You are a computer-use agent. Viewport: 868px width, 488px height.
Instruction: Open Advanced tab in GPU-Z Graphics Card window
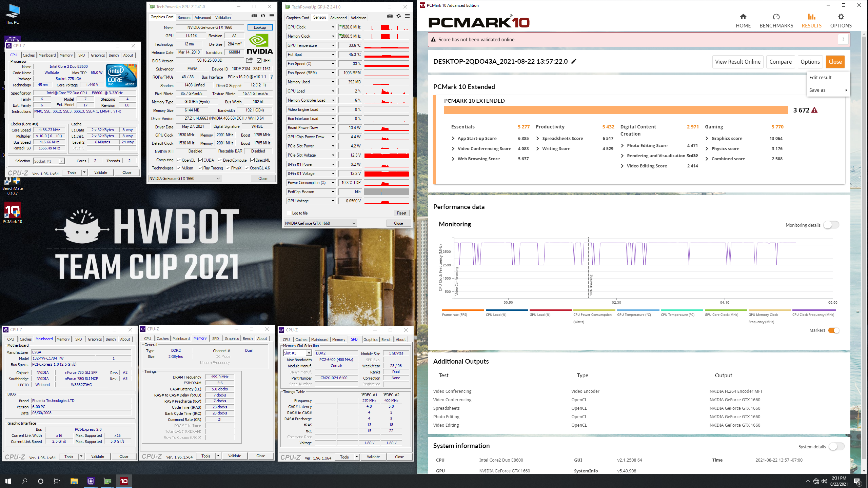point(203,17)
